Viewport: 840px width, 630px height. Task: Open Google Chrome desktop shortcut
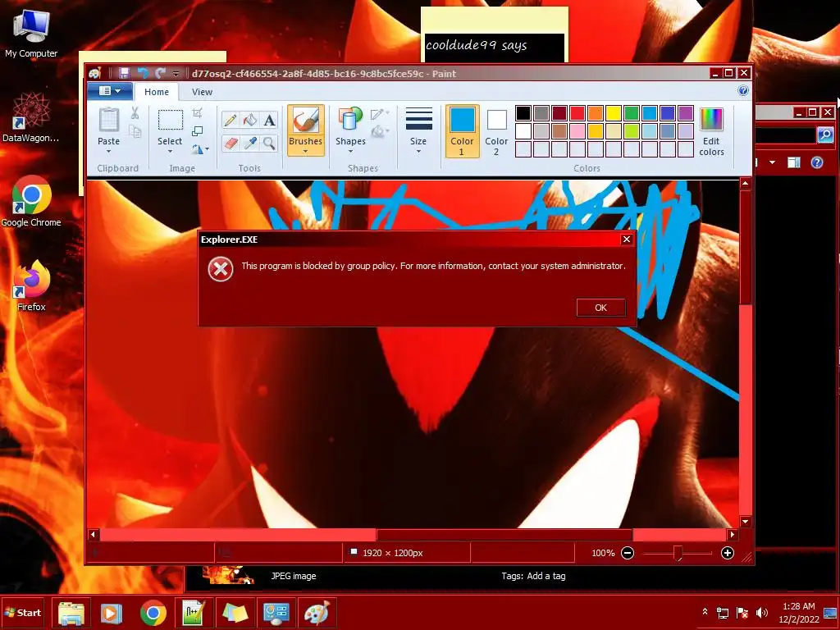click(31, 201)
